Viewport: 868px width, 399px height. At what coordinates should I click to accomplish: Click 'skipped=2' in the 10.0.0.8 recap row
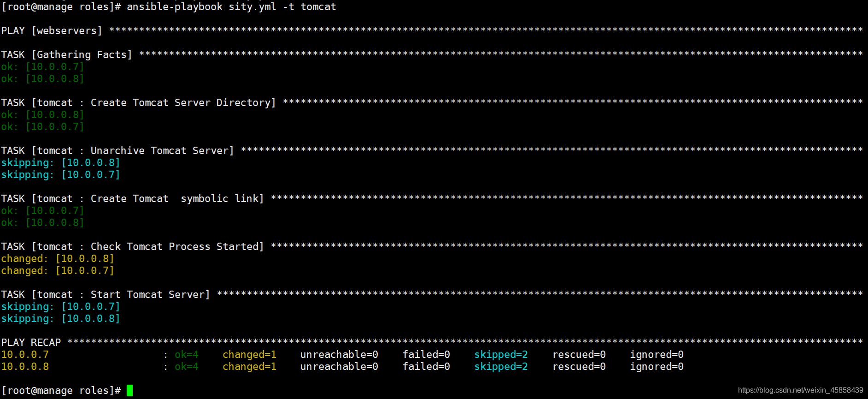point(501,367)
